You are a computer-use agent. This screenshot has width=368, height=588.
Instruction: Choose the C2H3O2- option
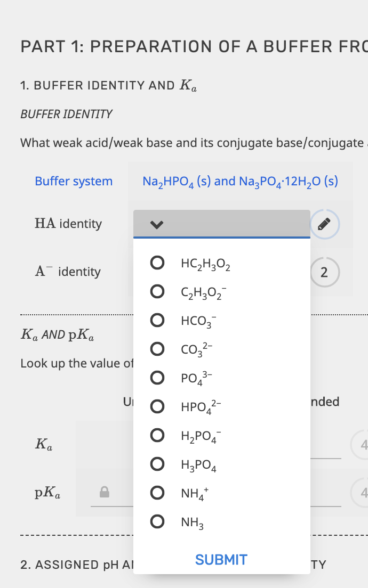coord(157,291)
